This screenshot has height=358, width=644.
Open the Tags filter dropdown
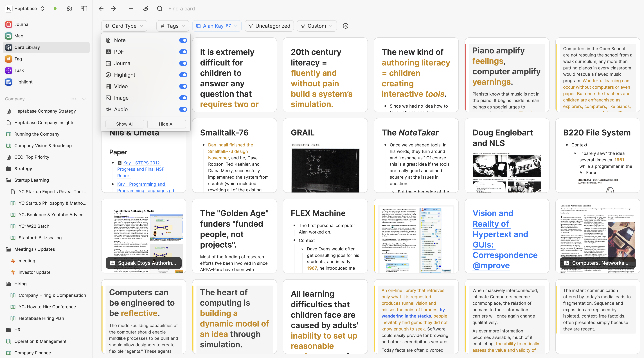173,26
